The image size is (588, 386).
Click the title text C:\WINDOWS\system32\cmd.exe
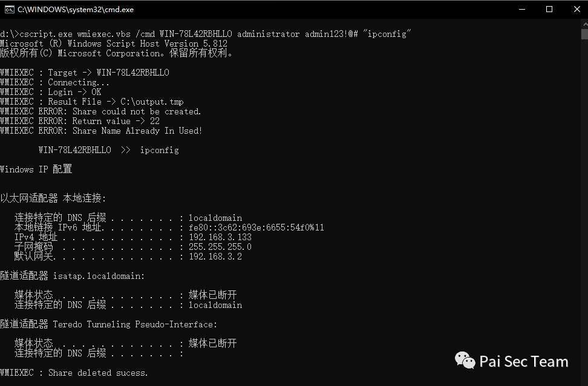[76, 10]
